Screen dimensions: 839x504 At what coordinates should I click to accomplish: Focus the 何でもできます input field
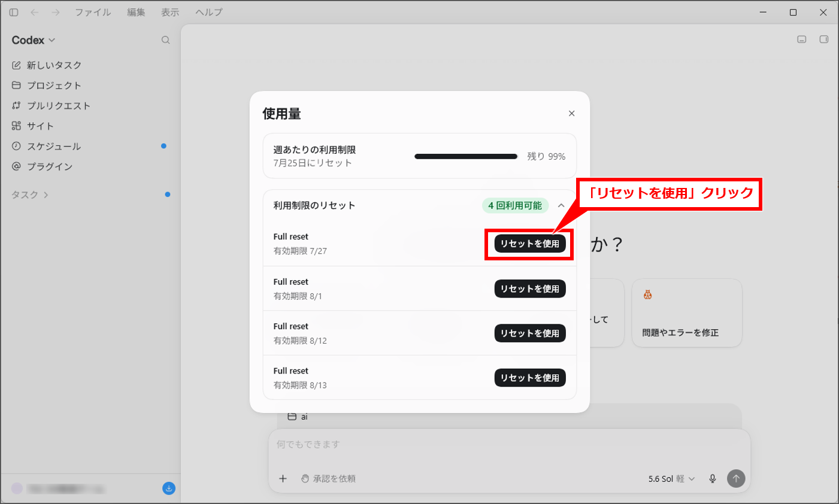(509, 445)
